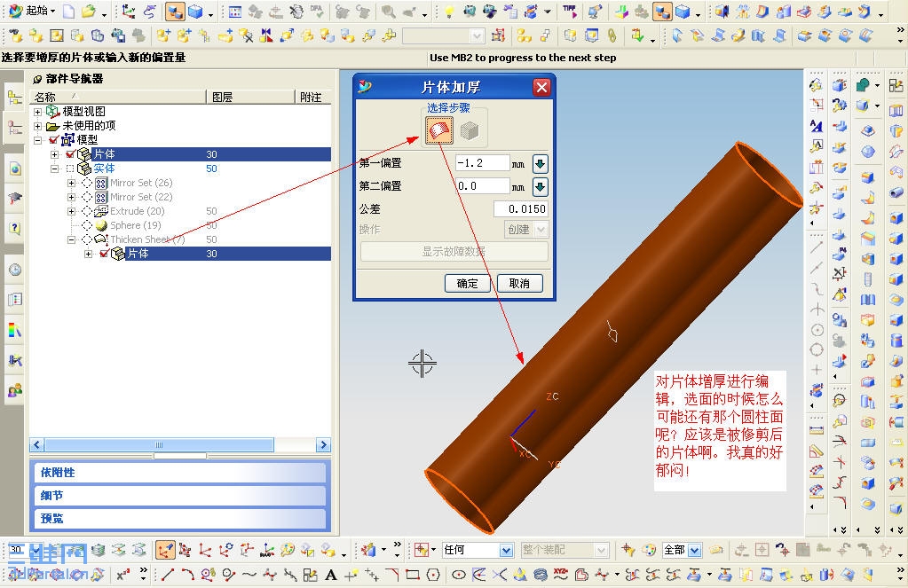Screen dimensions: 908x588
Task: Select the Arc curve tool
Action: (x=188, y=574)
